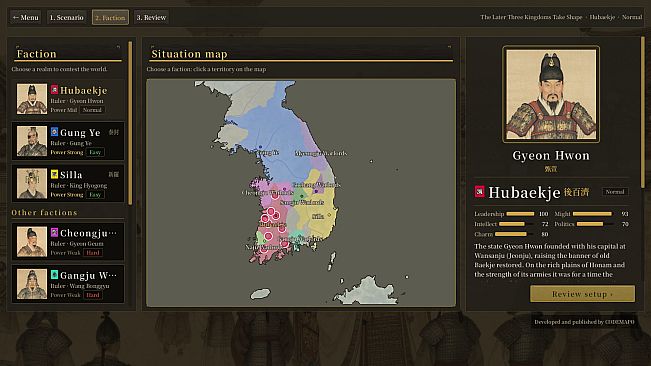Click the Hard badge on Cheongju card

[93, 253]
